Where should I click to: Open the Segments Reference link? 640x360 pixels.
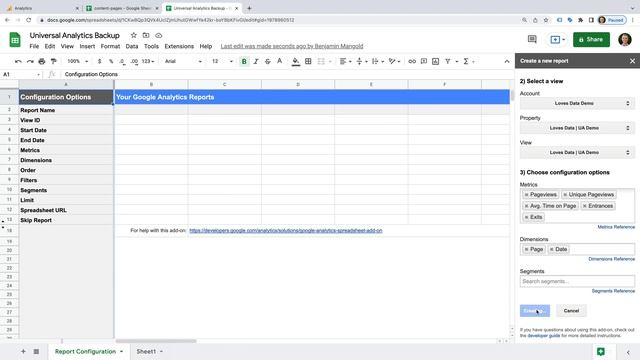click(613, 291)
